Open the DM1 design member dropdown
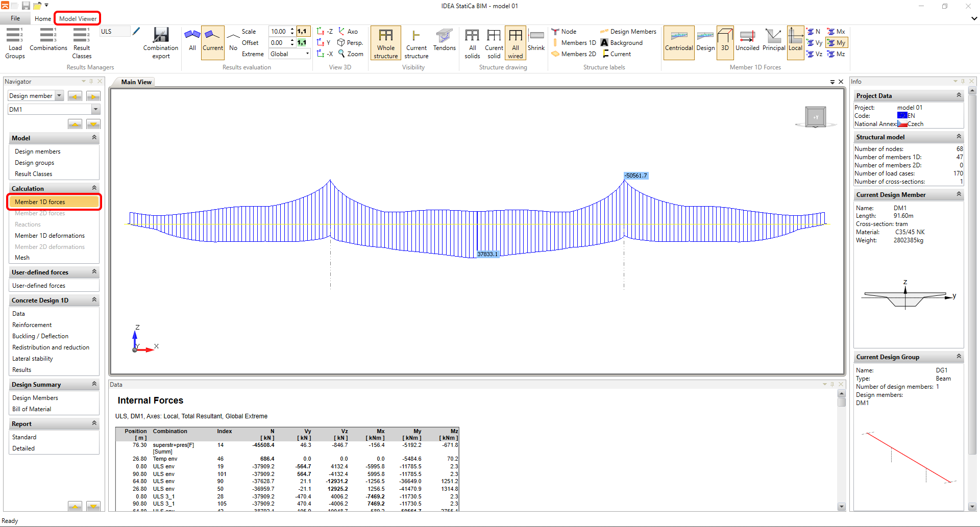 [95, 110]
